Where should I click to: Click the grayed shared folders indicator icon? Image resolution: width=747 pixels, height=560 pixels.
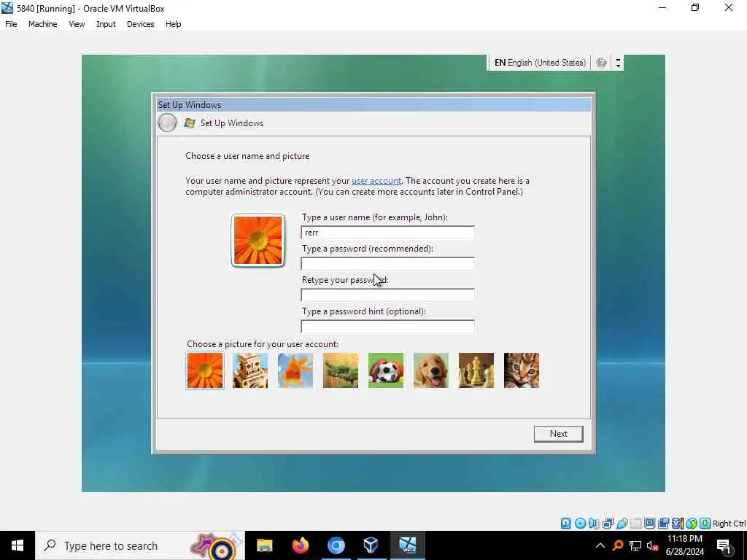(x=635, y=524)
